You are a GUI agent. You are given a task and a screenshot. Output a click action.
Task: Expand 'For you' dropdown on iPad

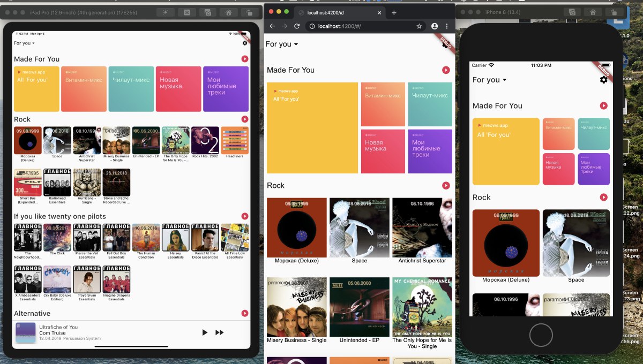click(x=25, y=43)
